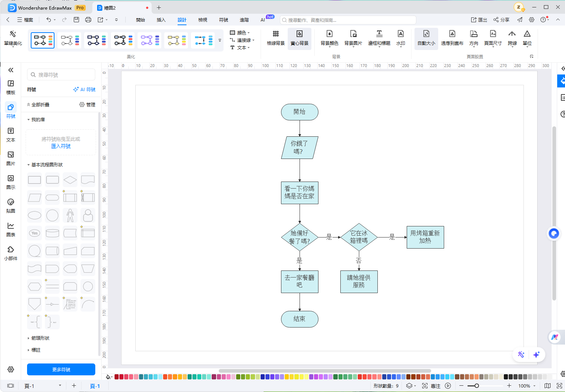The width and height of the screenshot is (565, 392).
Task: Click 全部折疊 collapse all
Action: pyautogui.click(x=38, y=105)
